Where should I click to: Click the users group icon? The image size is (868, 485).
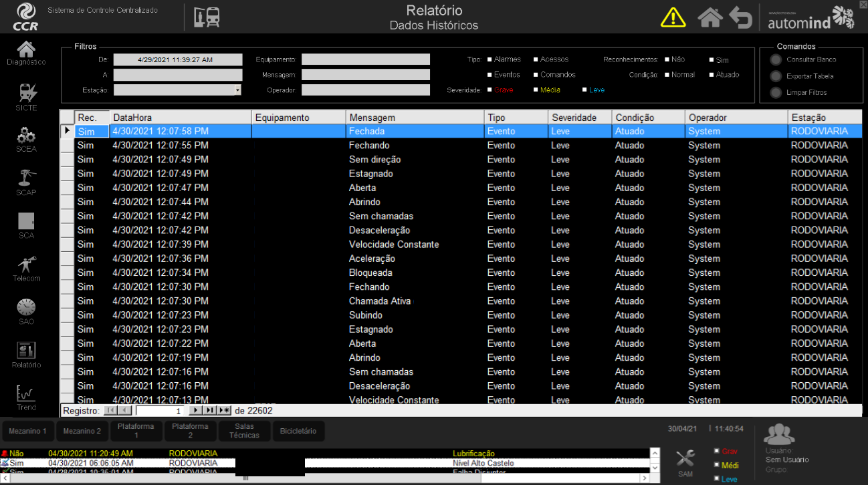click(x=780, y=434)
